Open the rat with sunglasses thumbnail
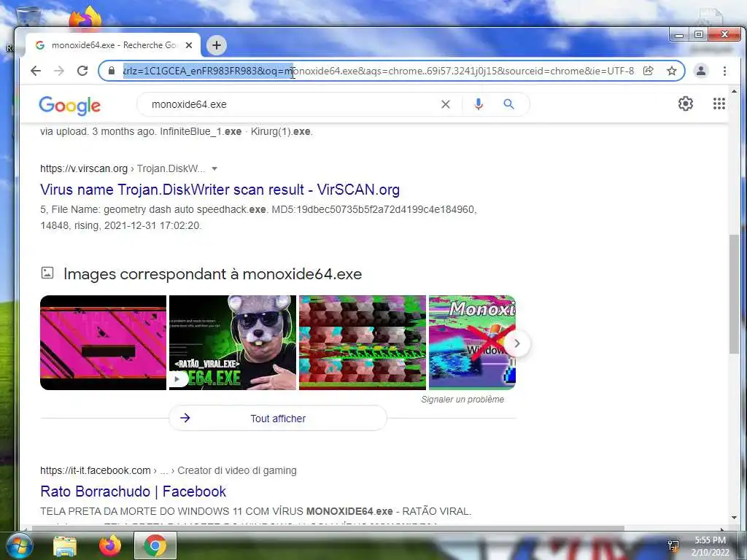The image size is (747, 560). click(x=233, y=343)
